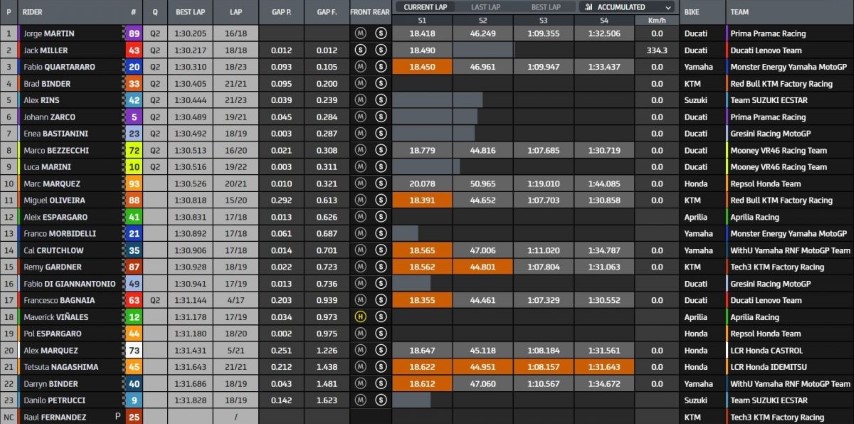Click Oliveira's orange S1 time 18.391
The image size is (854, 424).
point(422,200)
